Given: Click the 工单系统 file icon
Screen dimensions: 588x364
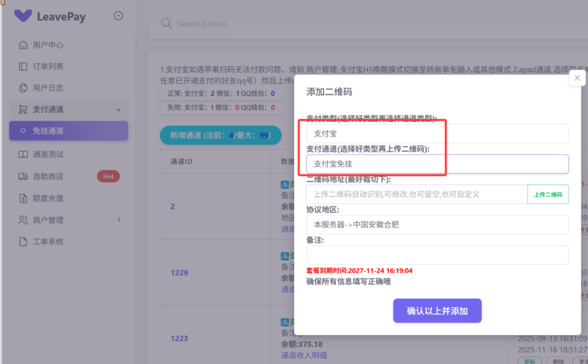Looking at the screenshot, I should pos(23,242).
